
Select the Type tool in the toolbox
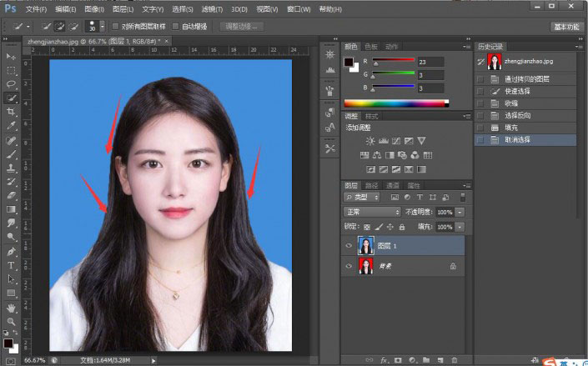click(x=12, y=265)
